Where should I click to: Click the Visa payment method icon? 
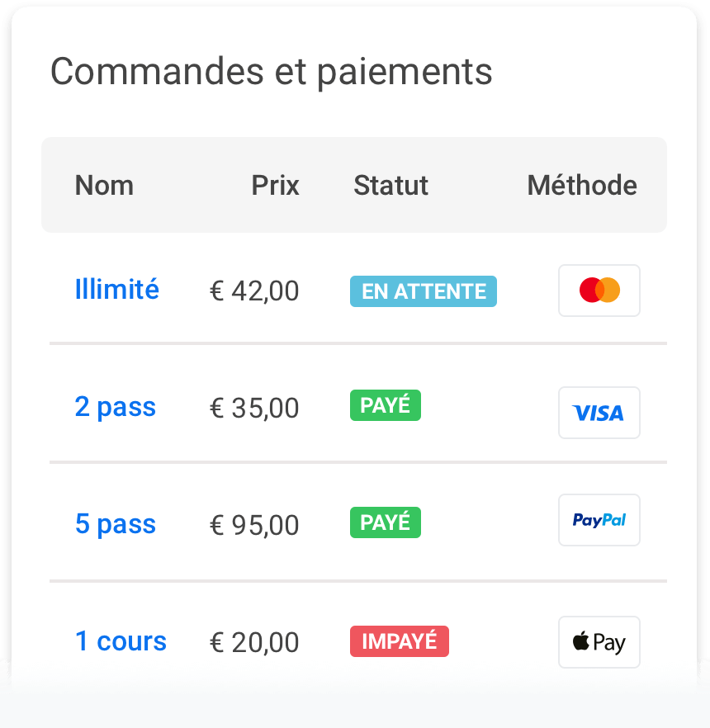[599, 413]
